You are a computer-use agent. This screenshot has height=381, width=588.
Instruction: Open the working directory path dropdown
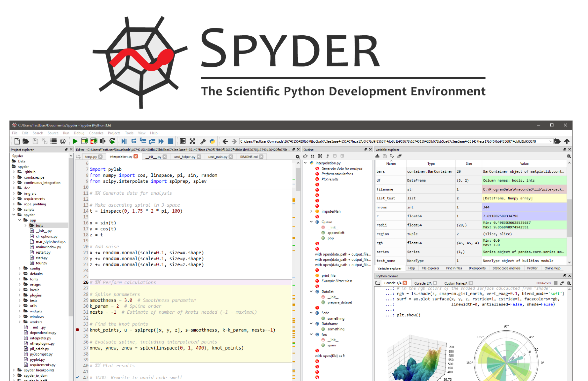pyautogui.click(x=551, y=141)
